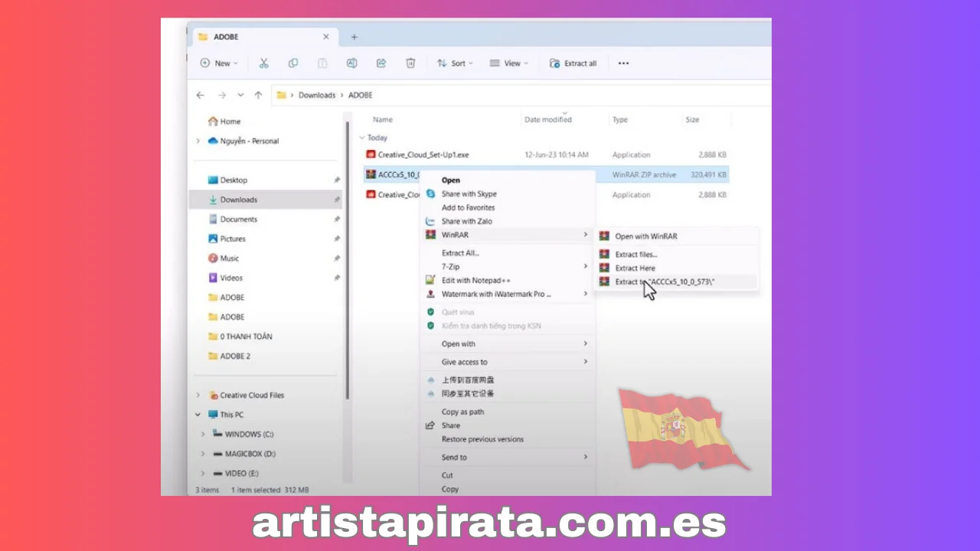
Task: Collapse the This PC node
Action: 198,415
